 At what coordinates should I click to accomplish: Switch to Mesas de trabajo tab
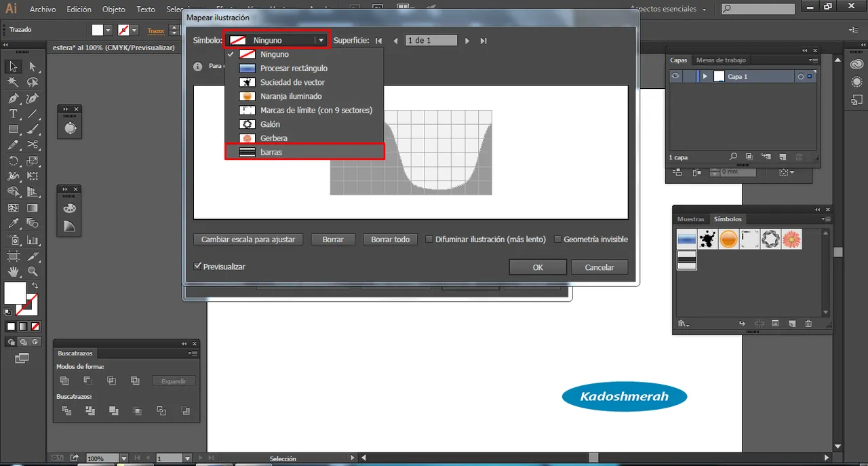(x=721, y=60)
